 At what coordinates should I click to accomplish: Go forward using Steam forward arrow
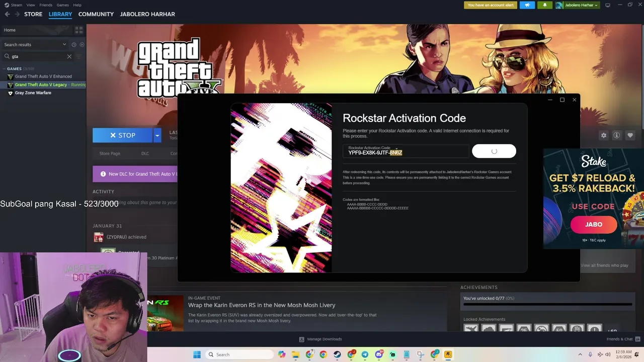tap(17, 15)
